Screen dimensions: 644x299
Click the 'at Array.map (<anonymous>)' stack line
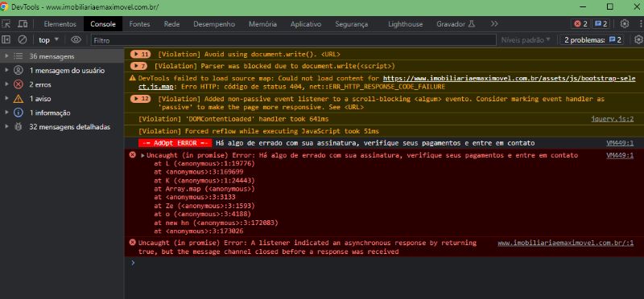click(204, 189)
